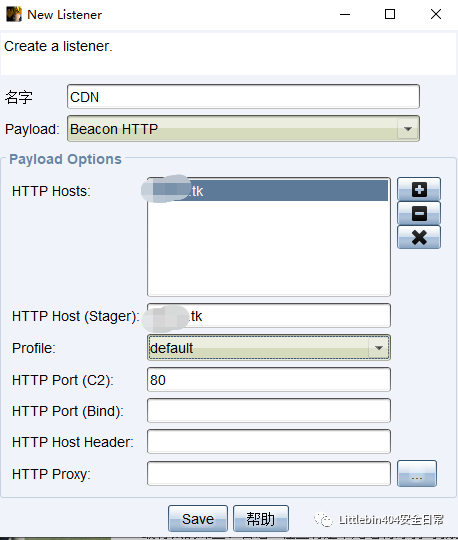This screenshot has height=540, width=458.
Task: Click the Cobalt Strike window icon
Action: [14, 14]
